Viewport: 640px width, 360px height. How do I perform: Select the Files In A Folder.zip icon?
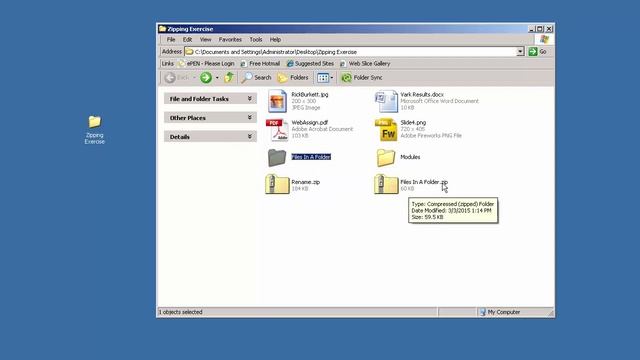pyautogui.click(x=386, y=184)
